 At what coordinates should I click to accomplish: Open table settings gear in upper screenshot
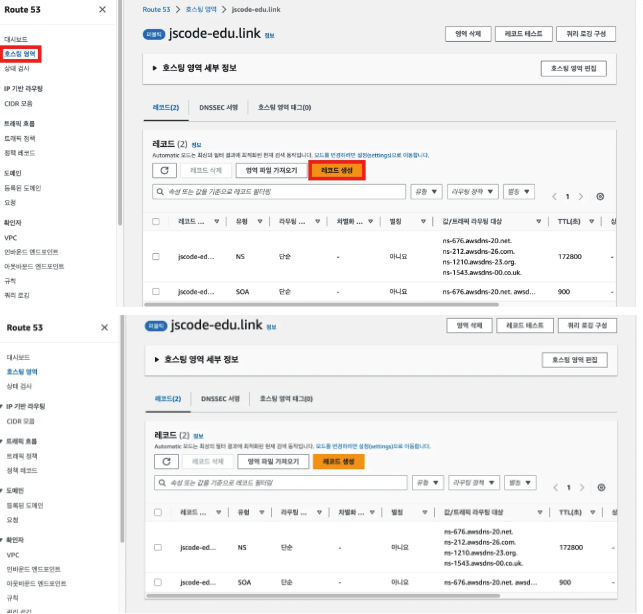coord(600,196)
